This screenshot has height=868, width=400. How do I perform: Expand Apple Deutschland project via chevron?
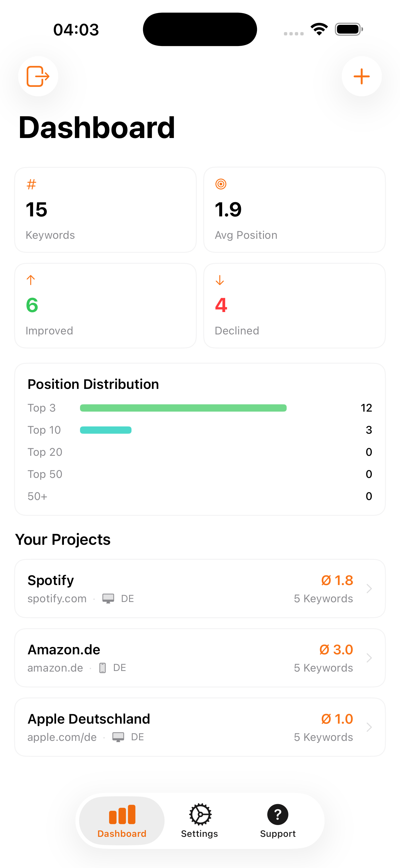coord(370,727)
